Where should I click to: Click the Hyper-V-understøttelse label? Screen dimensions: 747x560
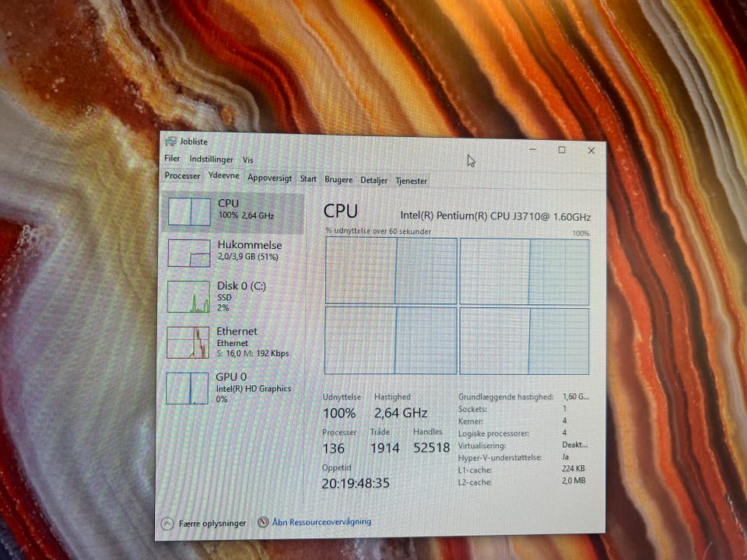click(500, 457)
